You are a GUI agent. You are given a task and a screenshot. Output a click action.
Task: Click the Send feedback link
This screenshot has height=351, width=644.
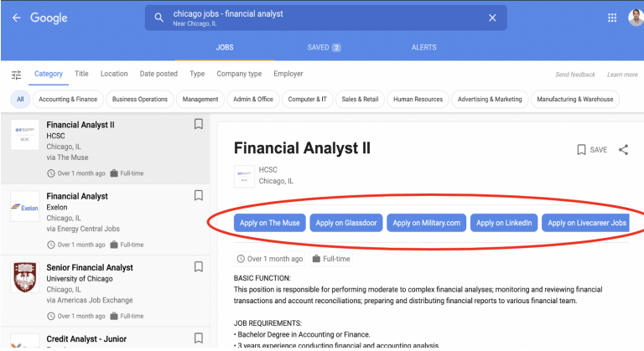click(x=575, y=75)
